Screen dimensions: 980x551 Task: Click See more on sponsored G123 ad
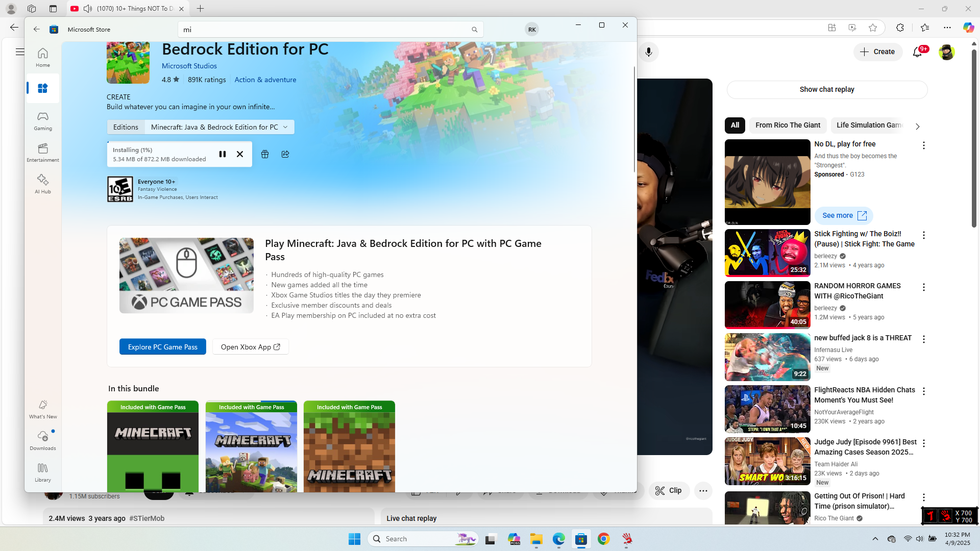pyautogui.click(x=844, y=215)
